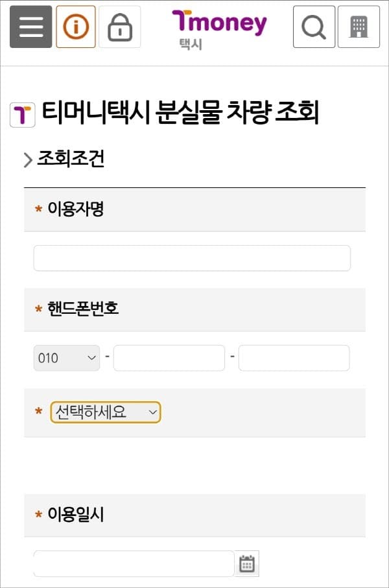Click the 이용일시 date input field
The width and height of the screenshot is (389, 588).
point(134,563)
